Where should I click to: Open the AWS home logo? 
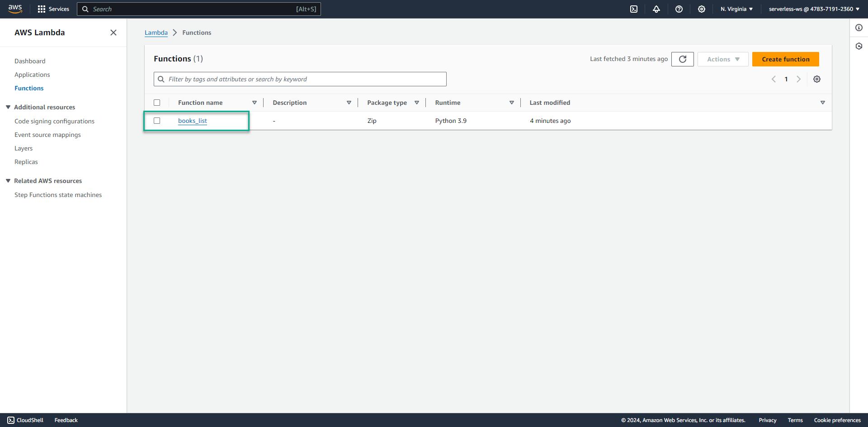pyautogui.click(x=15, y=9)
